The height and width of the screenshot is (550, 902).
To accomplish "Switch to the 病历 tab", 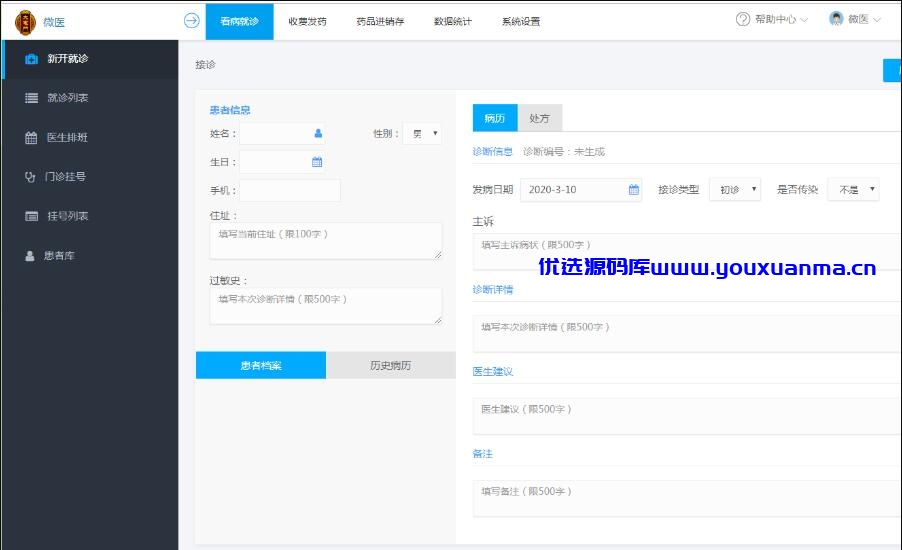I will pyautogui.click(x=495, y=118).
